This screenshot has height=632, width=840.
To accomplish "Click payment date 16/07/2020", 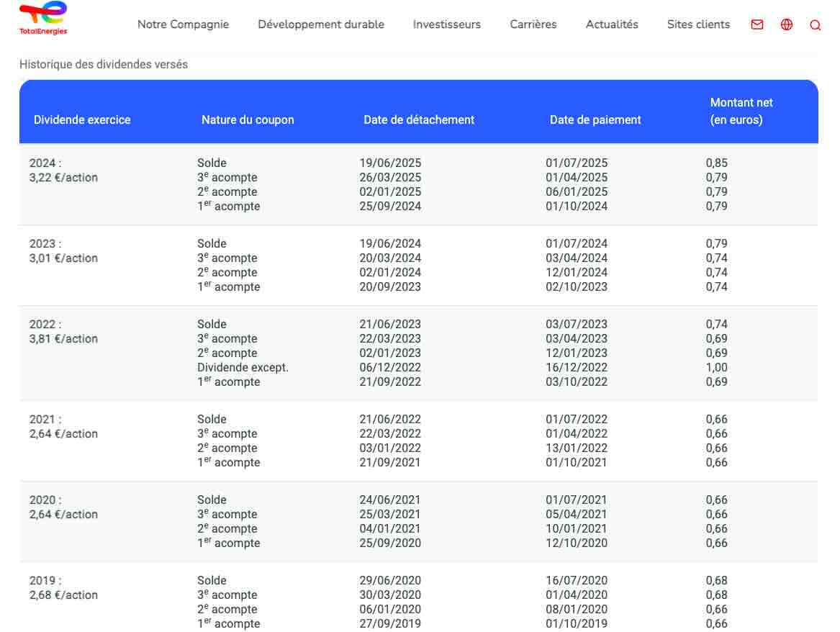I will click(x=577, y=581).
